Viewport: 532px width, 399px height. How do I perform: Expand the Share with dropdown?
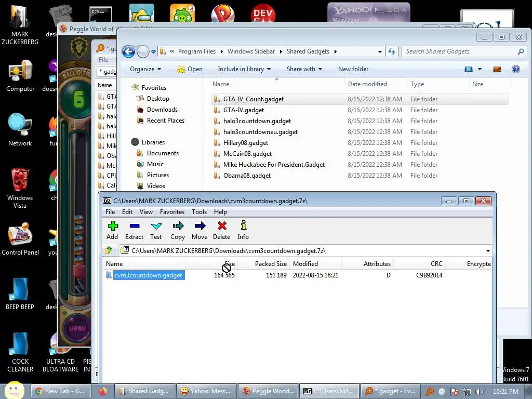pos(304,69)
